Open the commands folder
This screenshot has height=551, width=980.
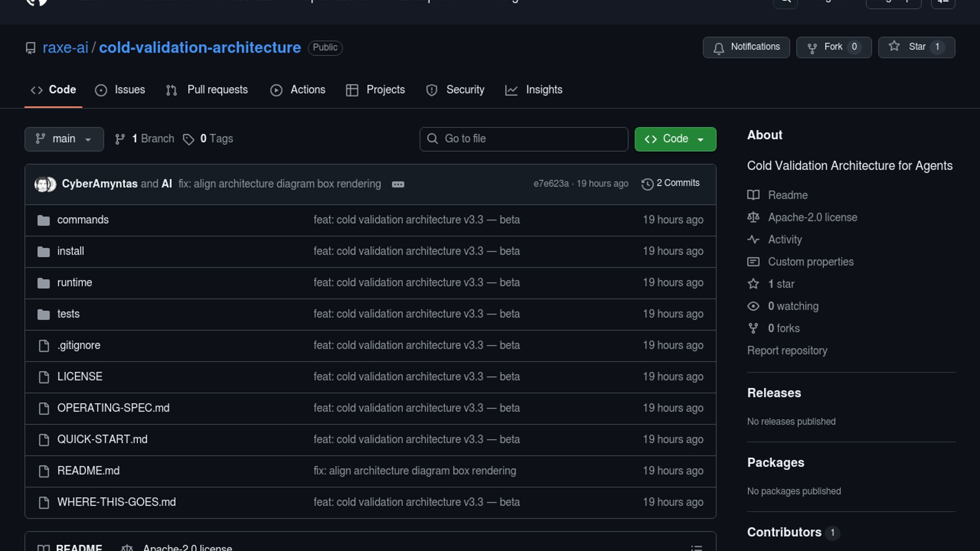coord(83,220)
